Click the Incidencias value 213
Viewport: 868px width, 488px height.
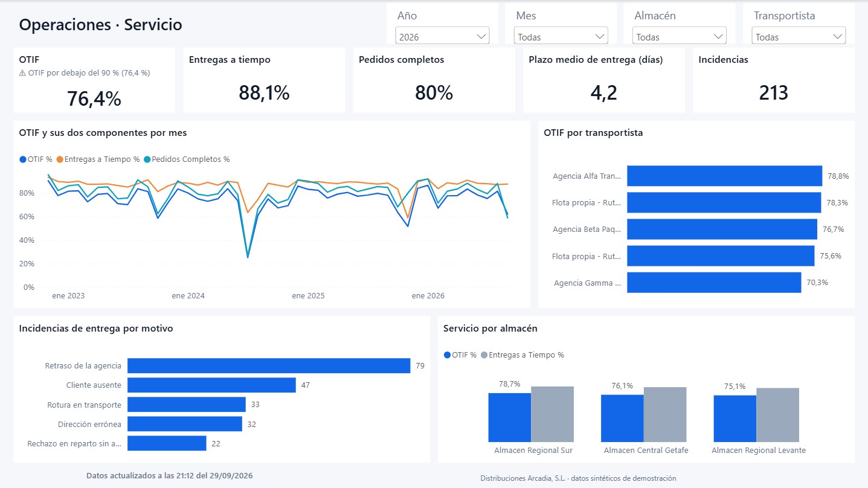(x=774, y=92)
